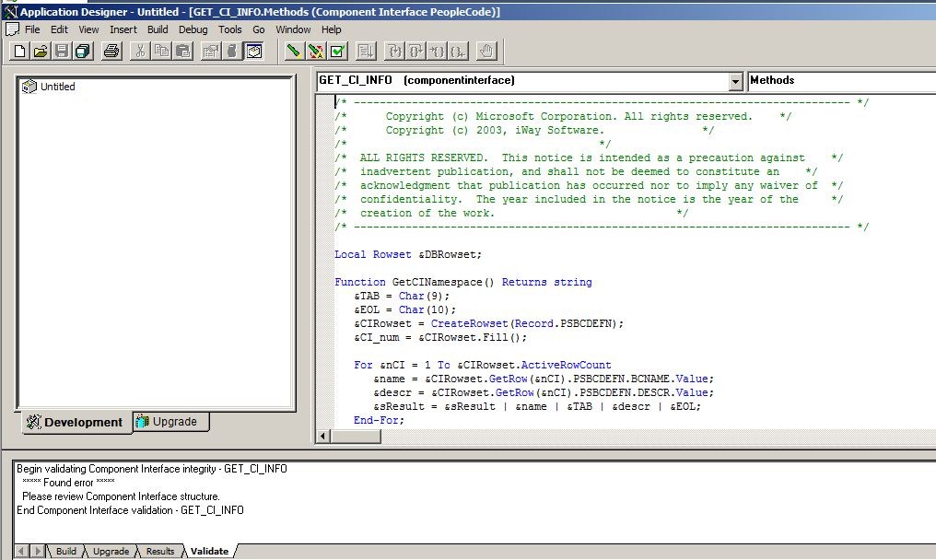Click the Save All stacked-disks icon
The height and width of the screenshot is (560, 936).
point(83,52)
